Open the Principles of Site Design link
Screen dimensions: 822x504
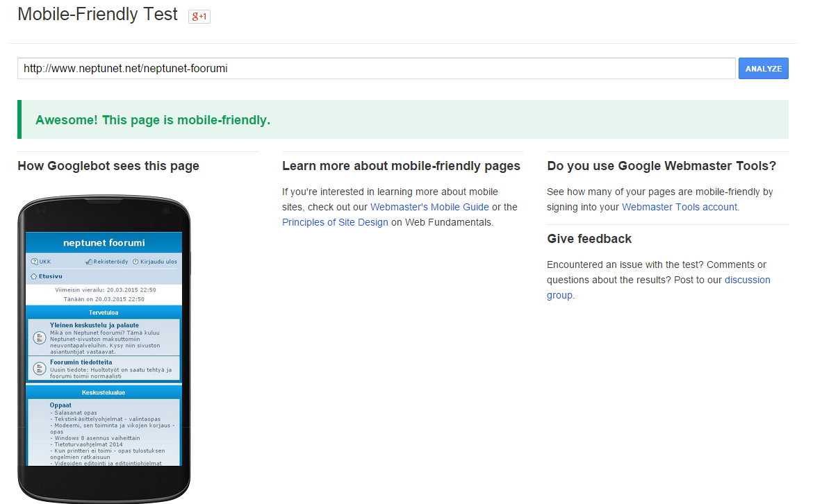point(335,222)
